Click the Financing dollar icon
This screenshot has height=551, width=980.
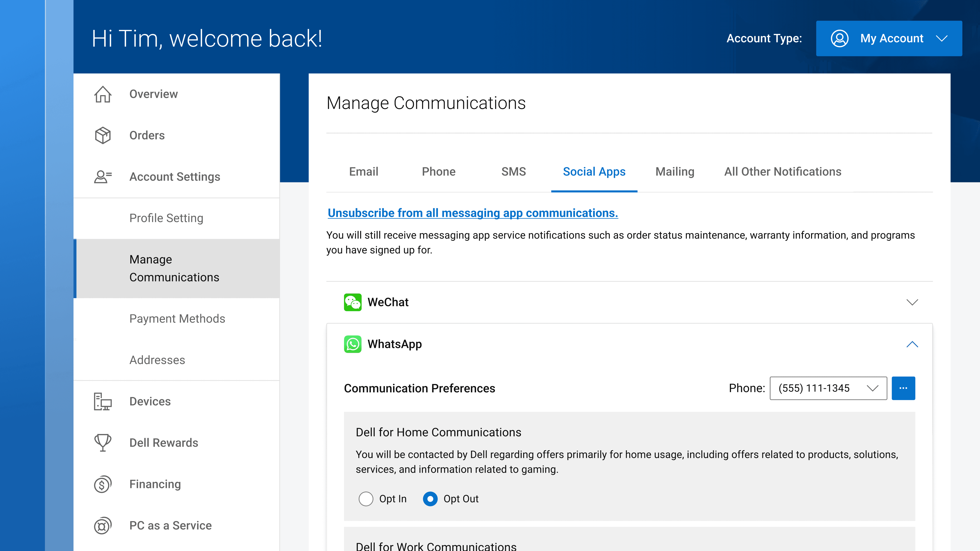(103, 484)
